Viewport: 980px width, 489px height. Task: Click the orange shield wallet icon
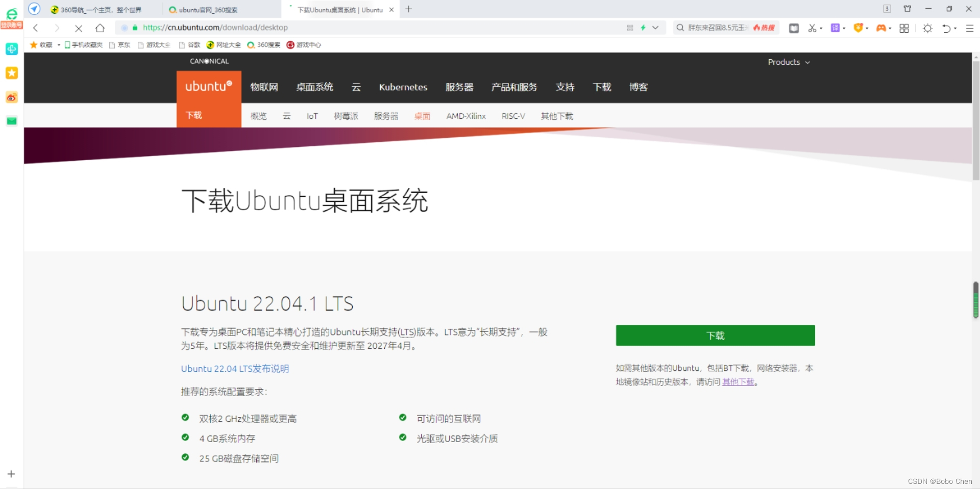point(858,28)
